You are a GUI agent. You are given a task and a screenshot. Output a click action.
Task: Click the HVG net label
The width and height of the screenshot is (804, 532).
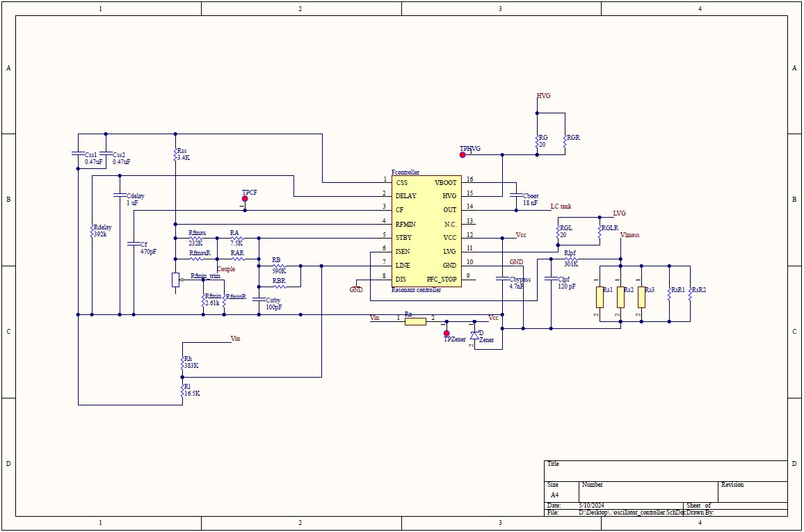pyautogui.click(x=542, y=96)
